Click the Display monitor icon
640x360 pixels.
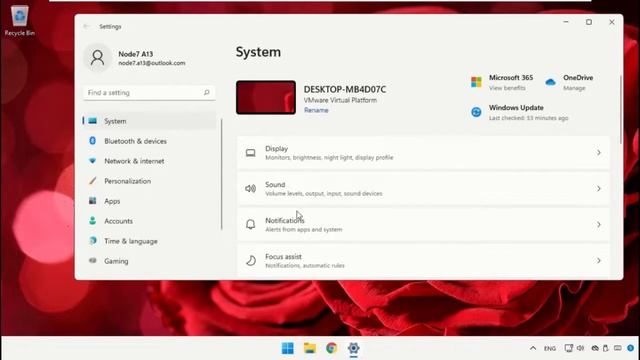point(251,153)
